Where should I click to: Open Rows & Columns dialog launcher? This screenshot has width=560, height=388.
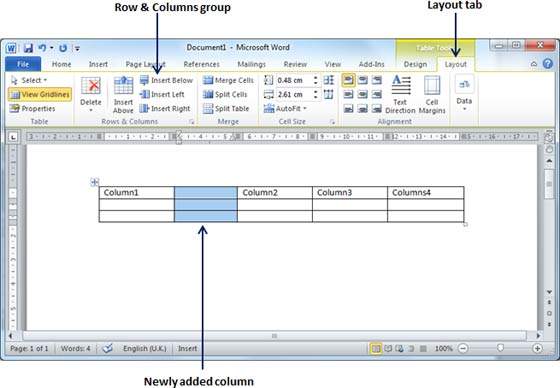pos(192,122)
